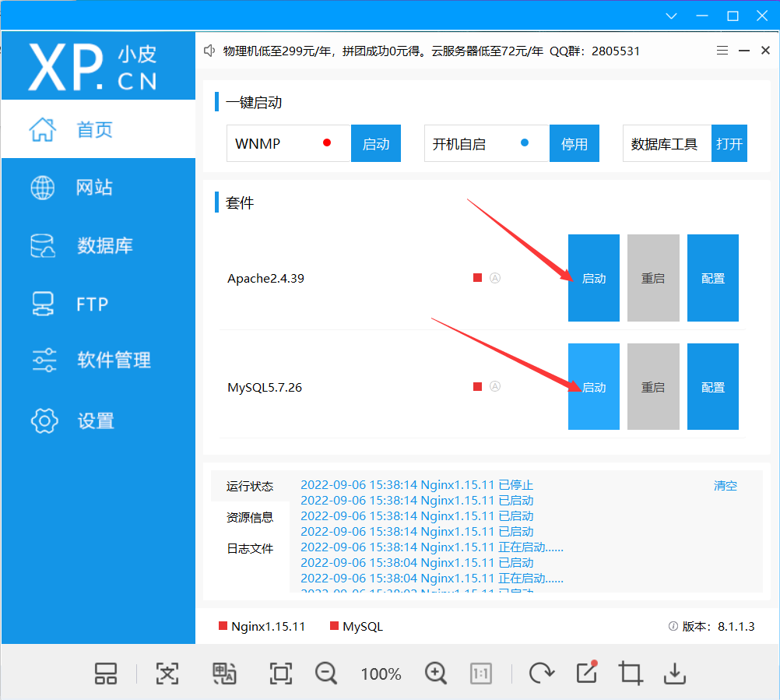Click the MySQL5.7.26 suite name
This screenshot has height=700, width=780.
point(265,387)
